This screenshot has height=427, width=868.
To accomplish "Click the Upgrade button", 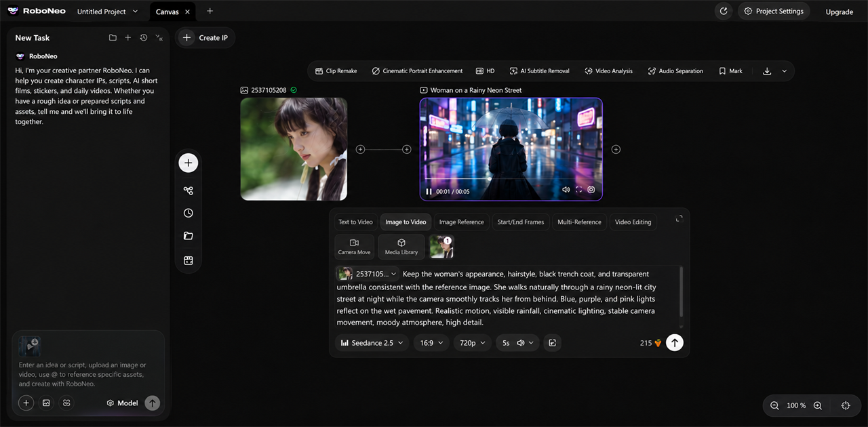I will 839,12.
